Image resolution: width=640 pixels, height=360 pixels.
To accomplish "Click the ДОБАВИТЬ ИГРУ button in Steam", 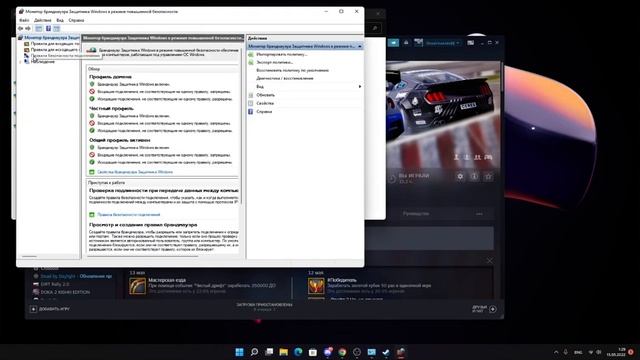I will coord(50,309).
